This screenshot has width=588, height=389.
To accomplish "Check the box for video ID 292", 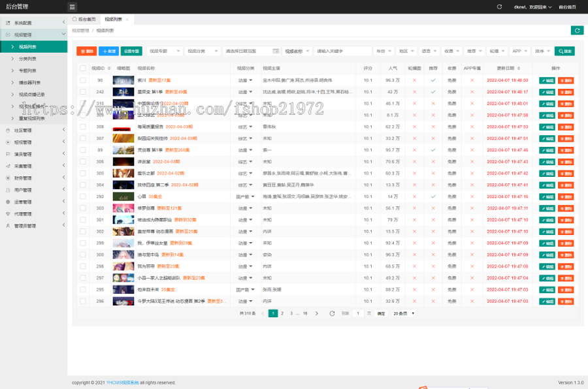I will coord(83,196).
